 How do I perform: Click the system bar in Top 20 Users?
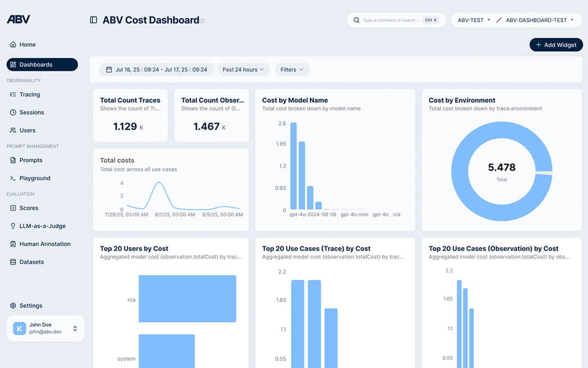point(167,351)
